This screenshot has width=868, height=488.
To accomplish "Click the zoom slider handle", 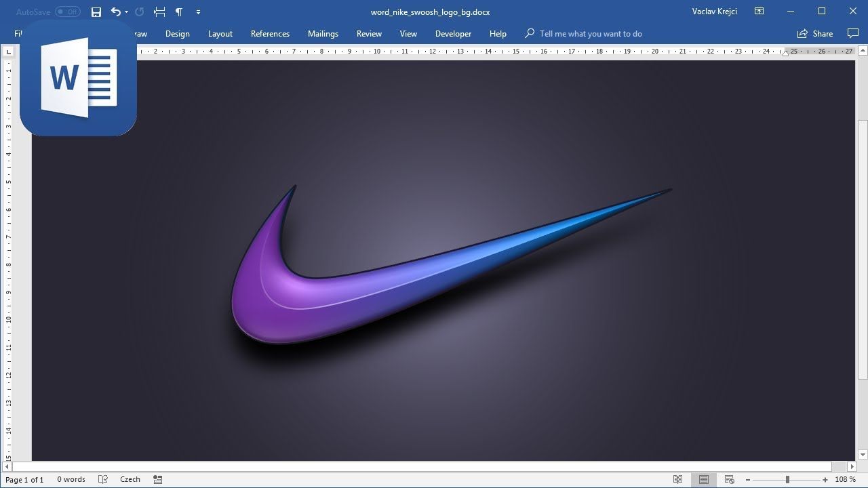I will click(787, 479).
